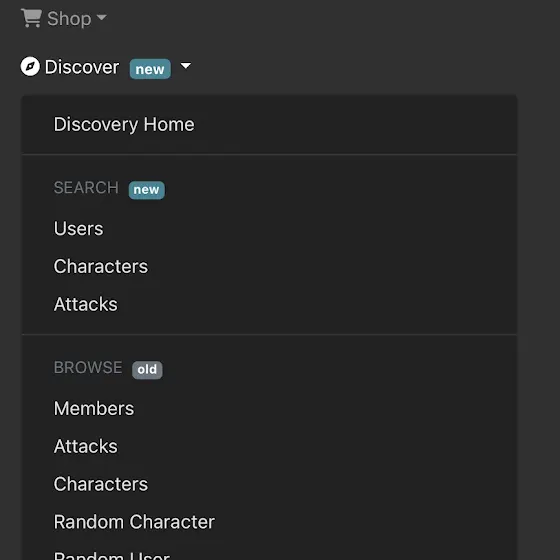Image resolution: width=560 pixels, height=560 pixels.
Task: Open the Discover menu label
Action: click(x=82, y=67)
